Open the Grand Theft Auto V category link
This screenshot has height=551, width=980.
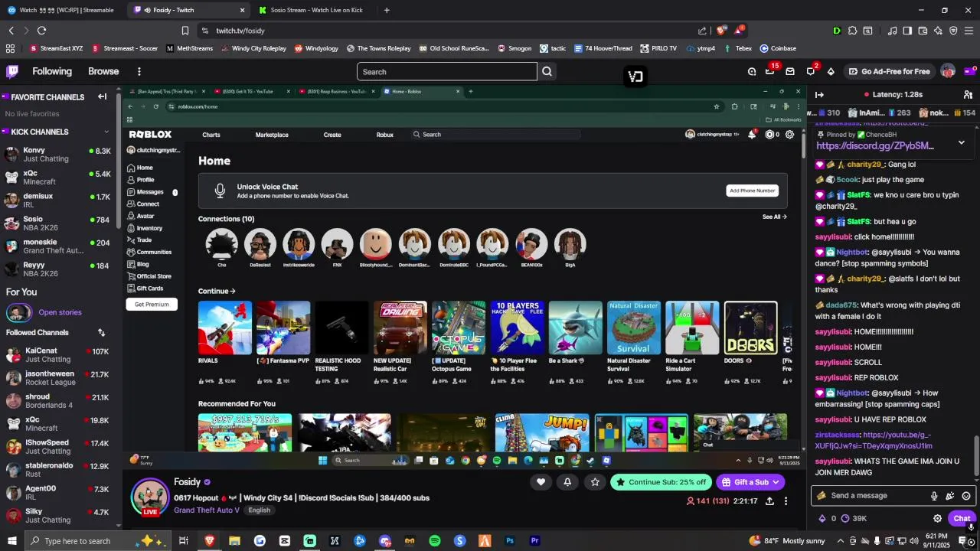click(x=207, y=510)
